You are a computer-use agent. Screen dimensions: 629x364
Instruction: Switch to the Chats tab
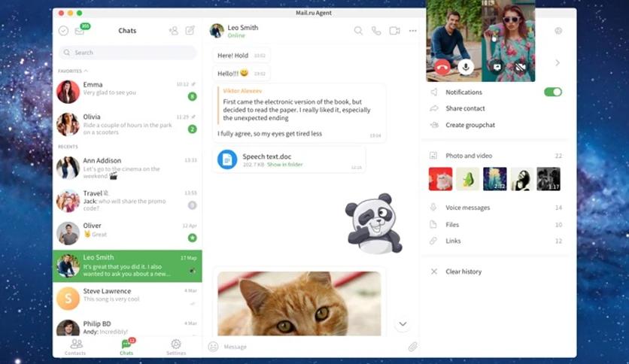[126, 347]
